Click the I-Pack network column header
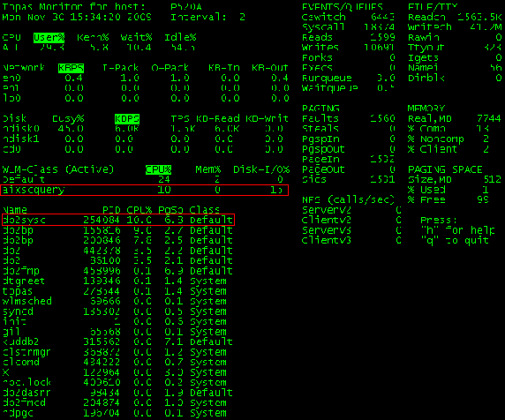Image resolution: width=505 pixels, height=420 pixels. point(120,68)
